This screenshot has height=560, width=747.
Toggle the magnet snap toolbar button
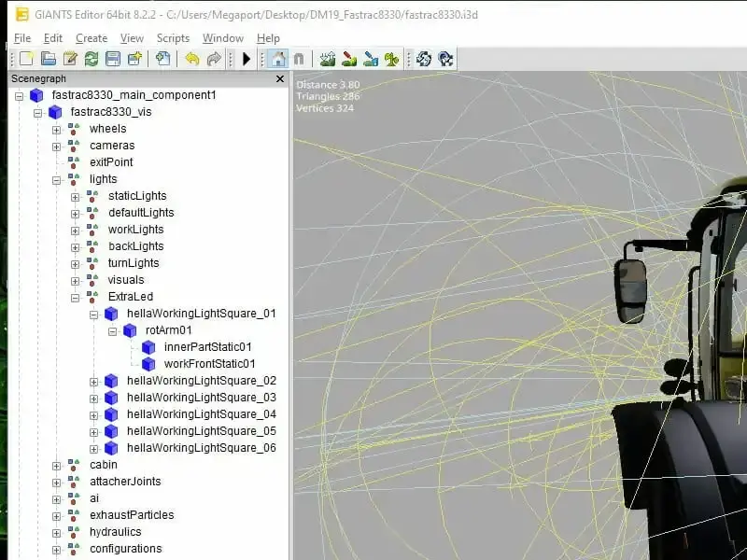tap(299, 59)
